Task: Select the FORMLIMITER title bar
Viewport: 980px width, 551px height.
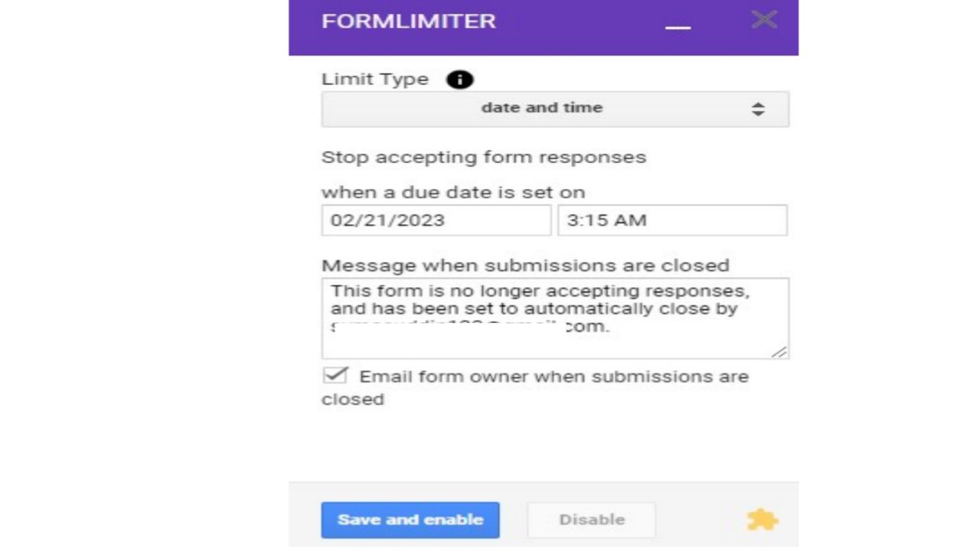Action: pyautogui.click(x=409, y=21)
